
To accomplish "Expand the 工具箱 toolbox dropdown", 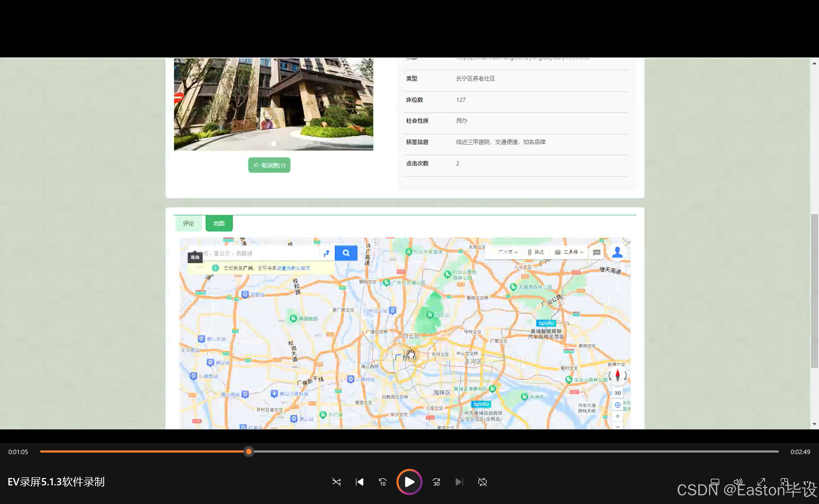I will (x=569, y=252).
